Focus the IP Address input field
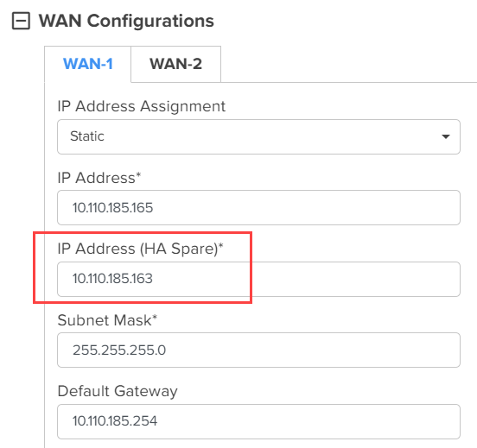Image resolution: width=477 pixels, height=448 pixels. (258, 207)
